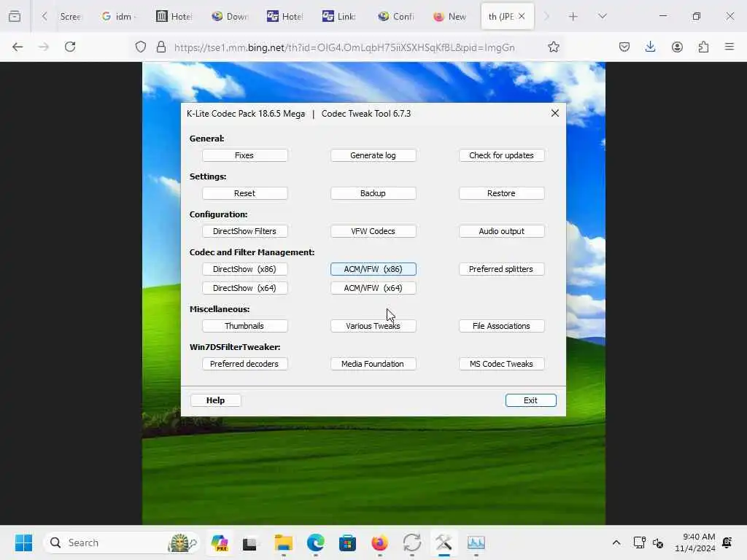Open Preferred decoders
Viewport: 747px width, 560px height.
point(244,364)
